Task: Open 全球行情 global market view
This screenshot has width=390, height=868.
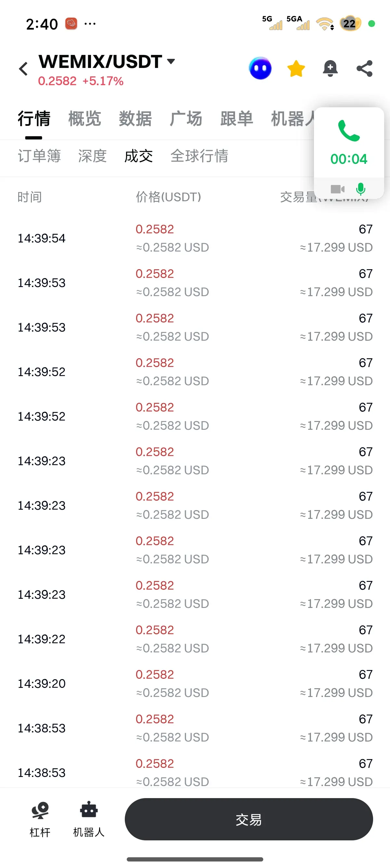Action: [199, 156]
